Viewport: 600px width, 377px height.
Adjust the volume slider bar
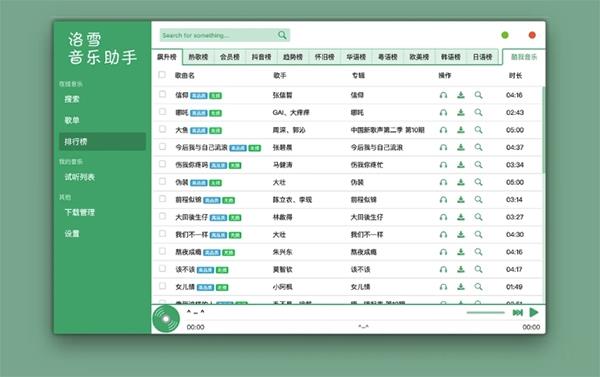pos(486,313)
